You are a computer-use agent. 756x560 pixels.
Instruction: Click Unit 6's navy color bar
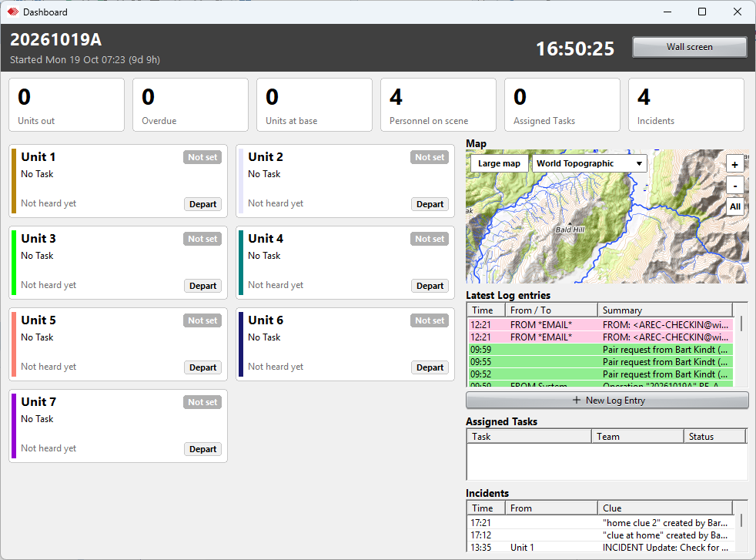241,344
